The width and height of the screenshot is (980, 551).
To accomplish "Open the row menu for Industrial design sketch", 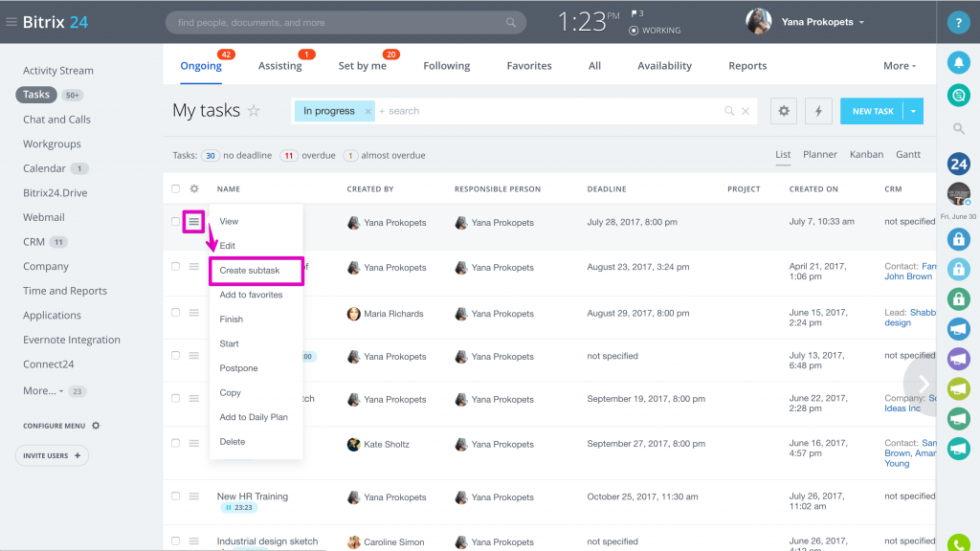I will click(193, 541).
